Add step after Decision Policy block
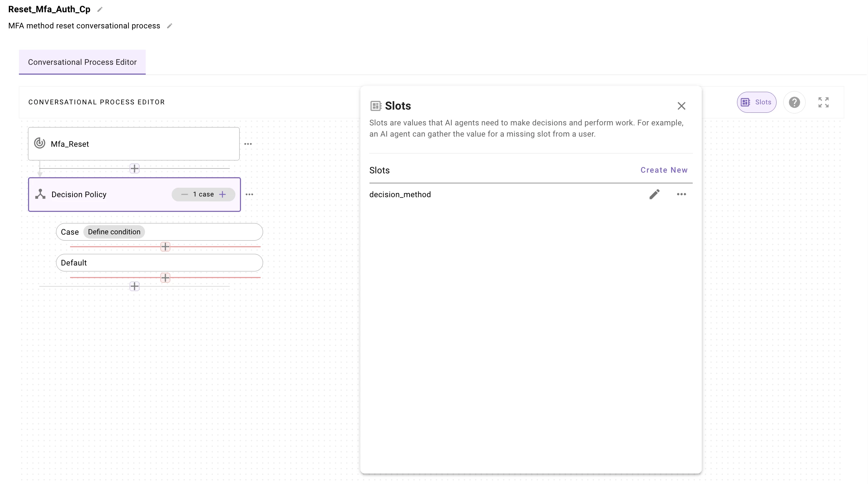 [x=135, y=286]
